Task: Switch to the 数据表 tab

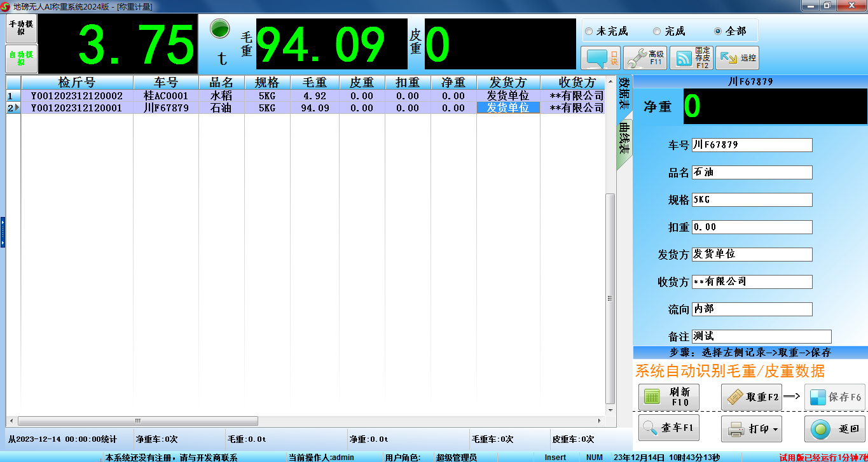Action: [x=624, y=94]
